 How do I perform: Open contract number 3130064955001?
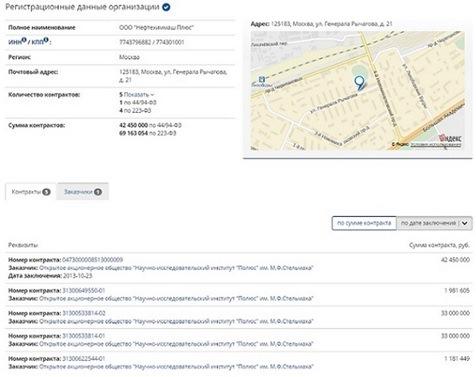[x=84, y=291]
